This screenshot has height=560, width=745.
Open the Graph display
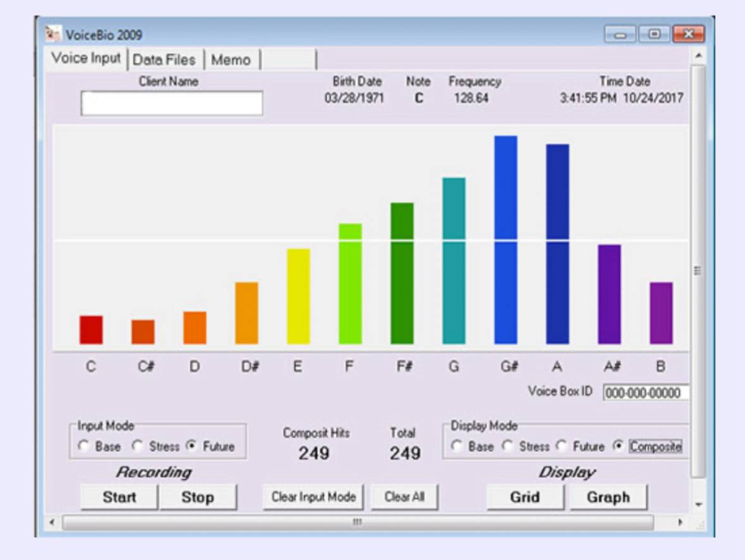click(608, 497)
